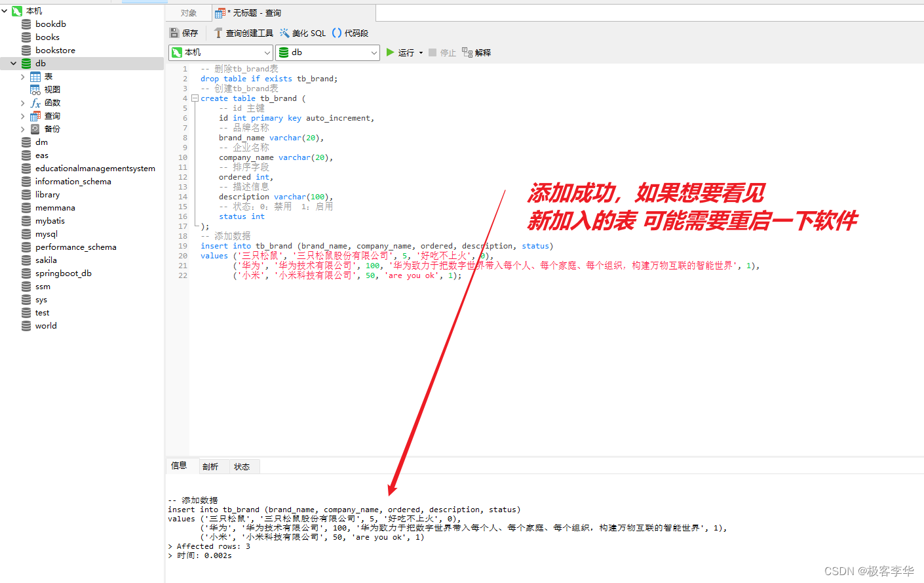The height and width of the screenshot is (583, 924).
Task: Switch to the 对象 objects tab
Action: tap(189, 13)
